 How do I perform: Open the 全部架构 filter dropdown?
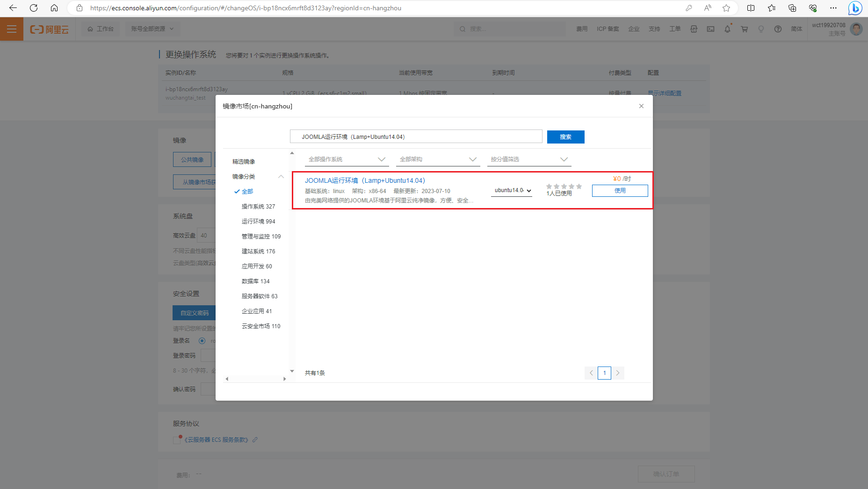click(438, 159)
